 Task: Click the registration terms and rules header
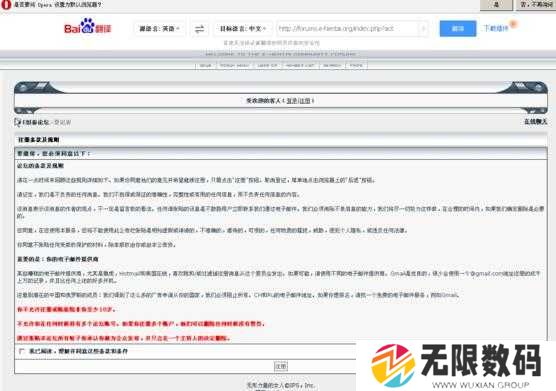point(39,140)
